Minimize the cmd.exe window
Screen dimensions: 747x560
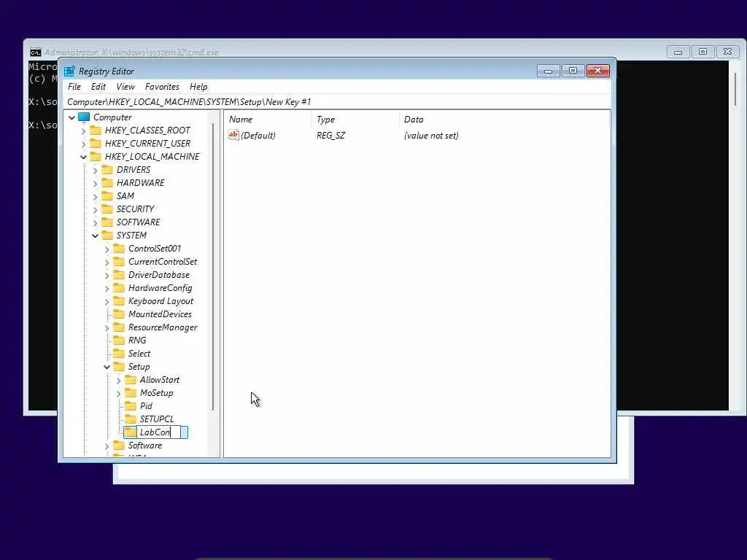(678, 52)
